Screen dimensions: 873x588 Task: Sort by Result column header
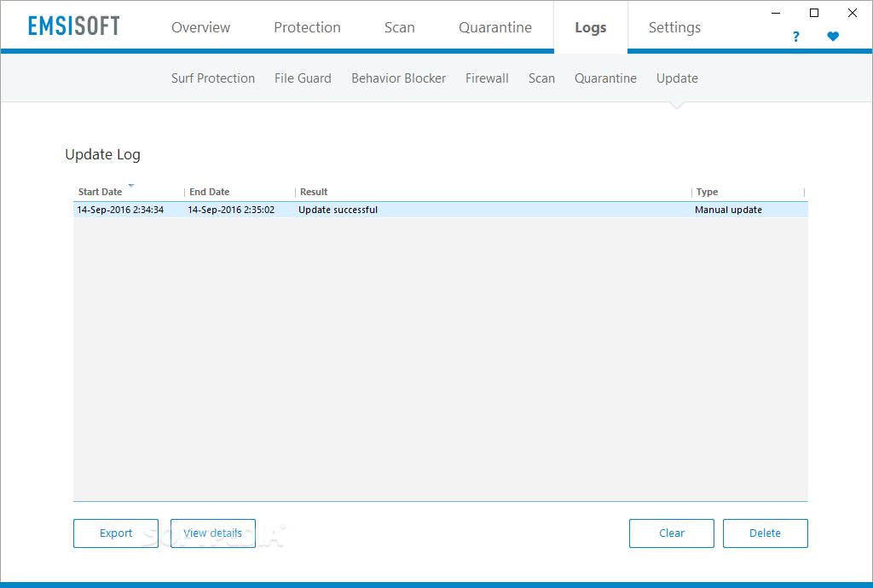[314, 192]
